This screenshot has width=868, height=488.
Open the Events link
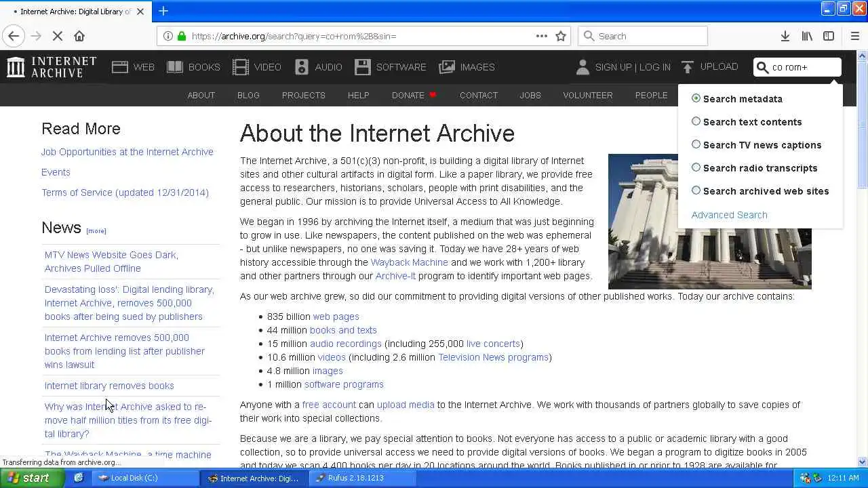(56, 172)
